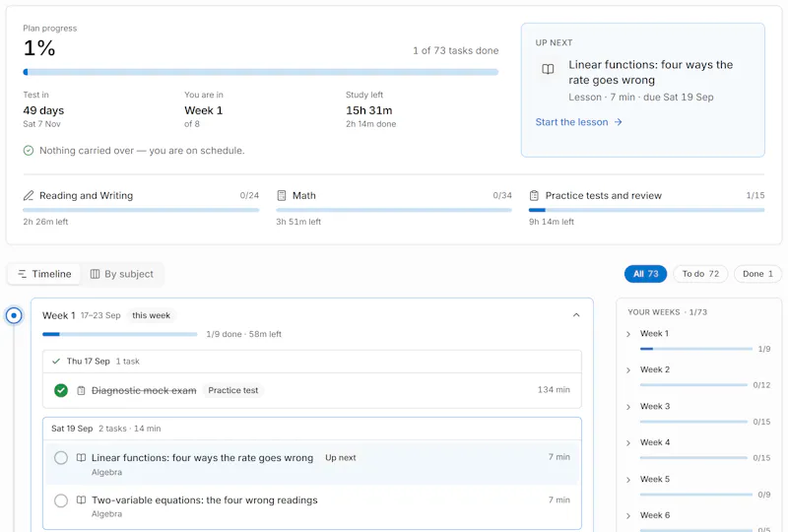Click the book icon beside Two-variable equations task
Screen dimensions: 788x532
(81, 499)
